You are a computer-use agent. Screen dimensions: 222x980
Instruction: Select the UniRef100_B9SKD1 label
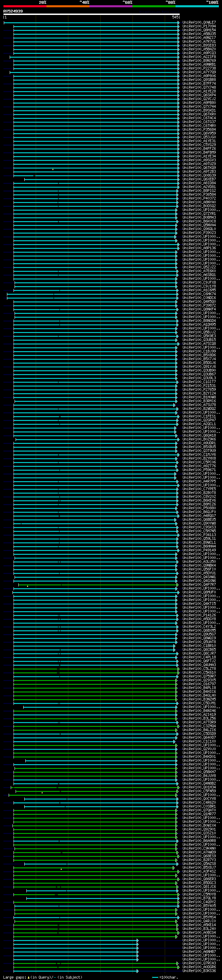(199, 110)
